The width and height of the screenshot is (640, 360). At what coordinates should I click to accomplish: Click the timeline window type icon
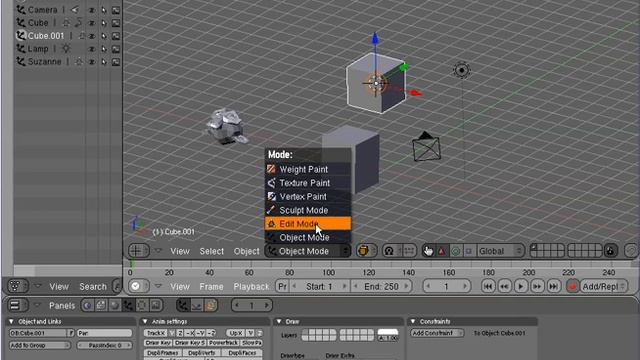(x=138, y=286)
